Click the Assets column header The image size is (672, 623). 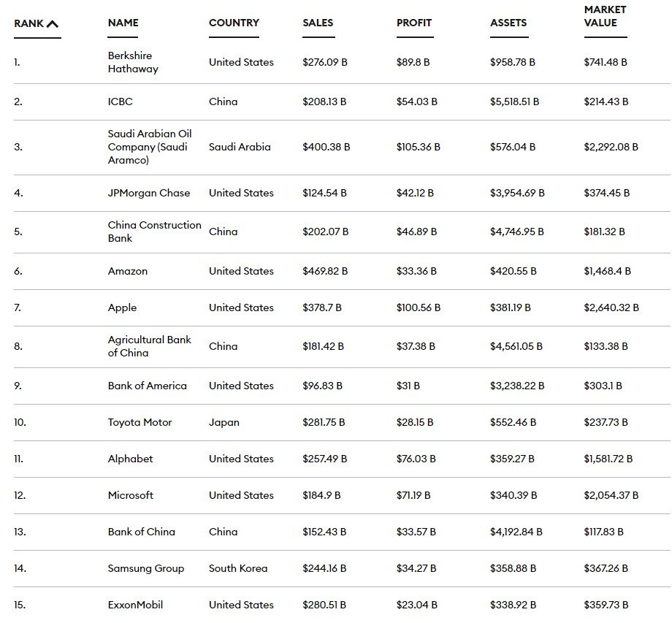click(508, 23)
